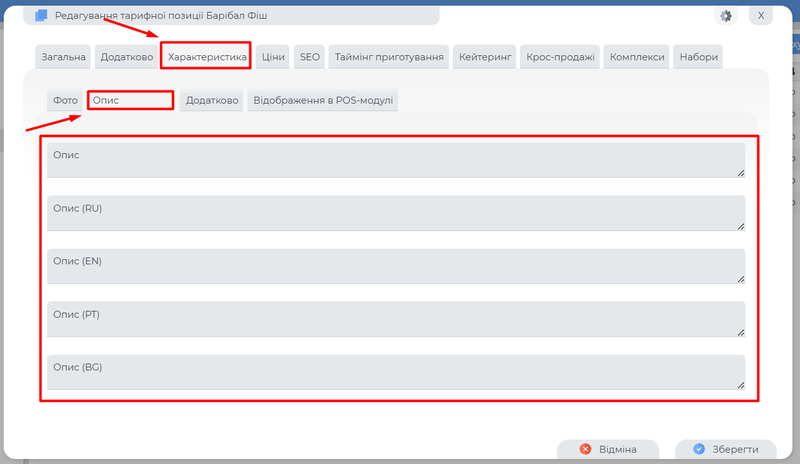Image resolution: width=800 pixels, height=464 pixels.
Task: Click the settings gear icon
Action: click(x=727, y=16)
